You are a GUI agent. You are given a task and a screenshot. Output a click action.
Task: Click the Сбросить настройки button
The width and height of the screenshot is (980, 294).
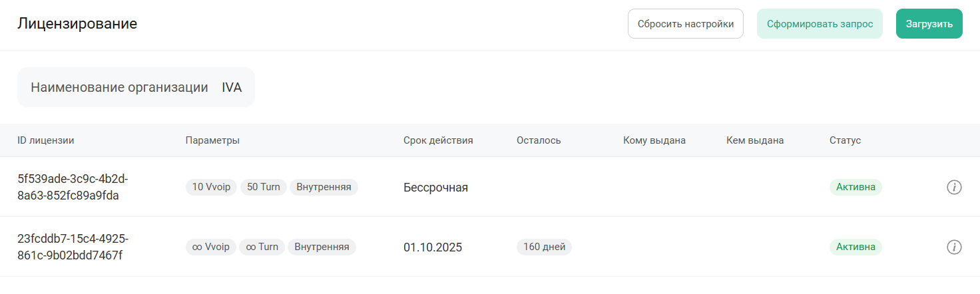(685, 24)
